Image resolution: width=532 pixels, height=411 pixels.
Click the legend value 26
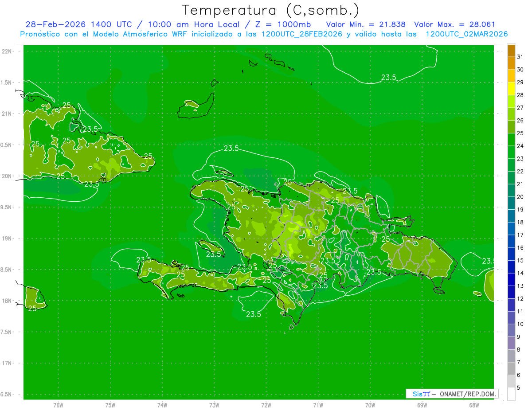pos(520,120)
